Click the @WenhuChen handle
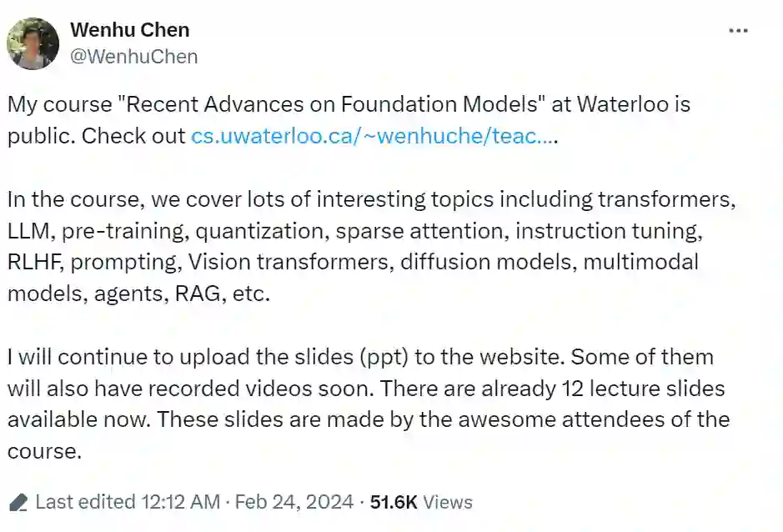The height and width of the screenshot is (532, 783). click(x=133, y=57)
